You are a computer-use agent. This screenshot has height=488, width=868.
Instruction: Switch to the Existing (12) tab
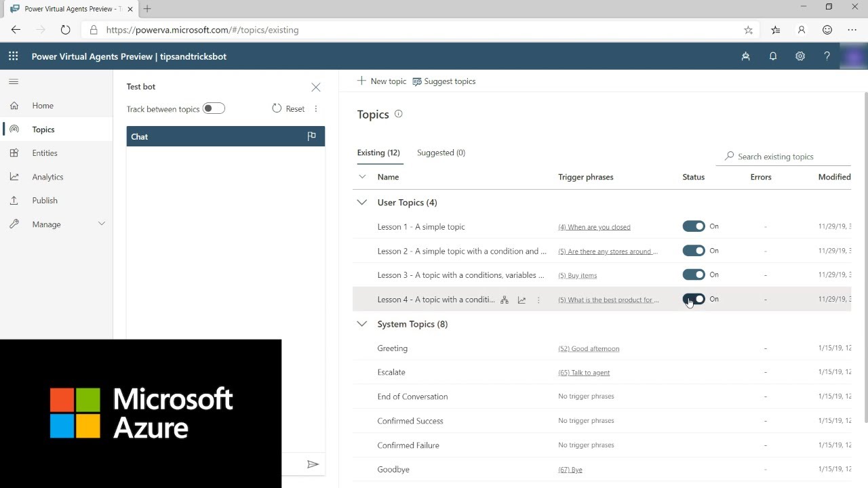coord(378,152)
